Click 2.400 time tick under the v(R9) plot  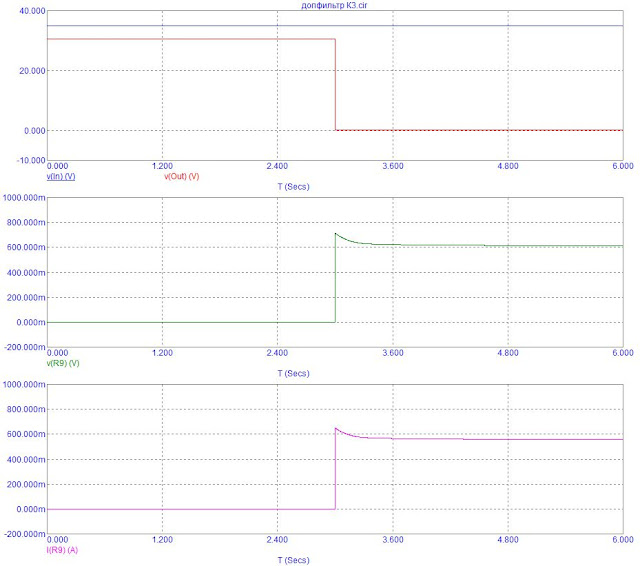point(277,353)
